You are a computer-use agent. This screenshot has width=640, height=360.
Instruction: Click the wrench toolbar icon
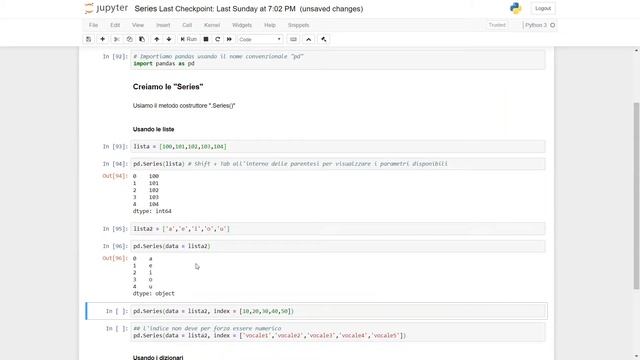pyautogui.click(x=324, y=39)
